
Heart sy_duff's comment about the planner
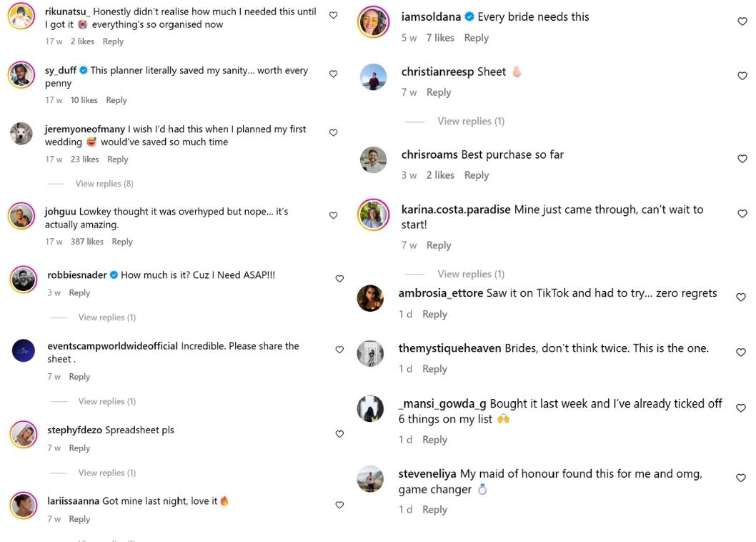[333, 74]
